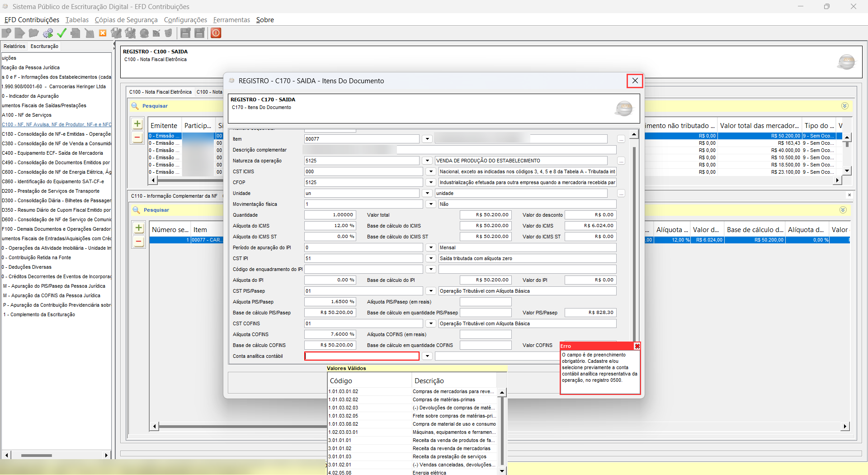Click the red power exit icon
Image resolution: width=868 pixels, height=475 pixels.
coord(216,33)
